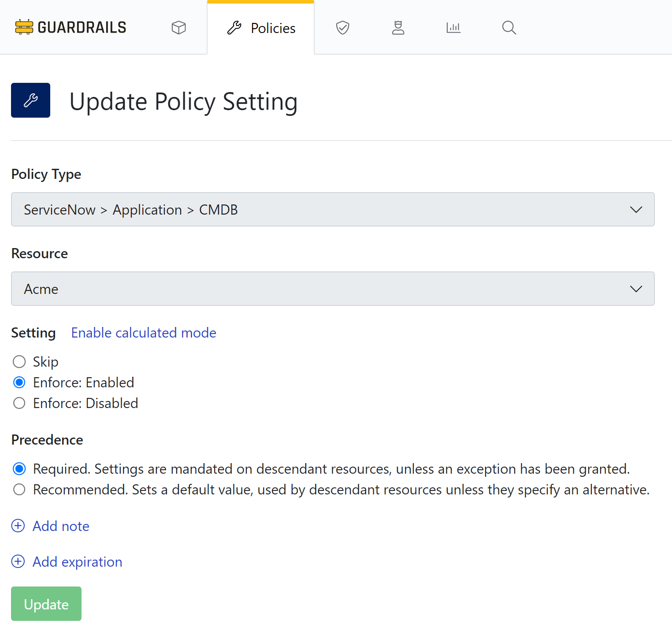Click the wrench icon beside Update Policy Setting
This screenshot has width=672, height=631.
(x=30, y=100)
